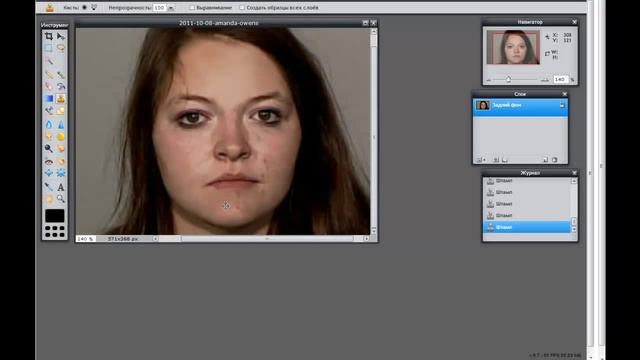Toggle the lock on Задний фон layer
This screenshot has height=360, width=640.
[x=562, y=105]
